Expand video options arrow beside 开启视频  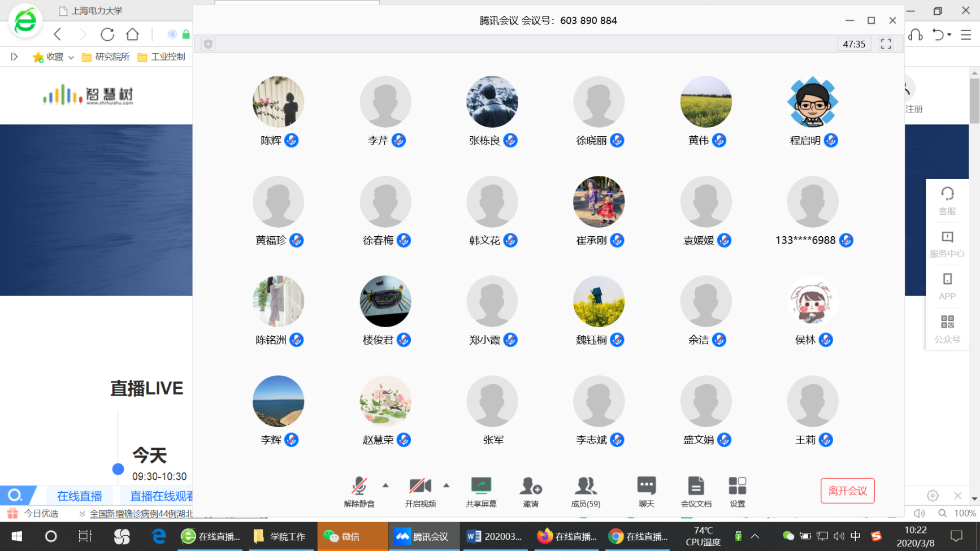coord(446,485)
